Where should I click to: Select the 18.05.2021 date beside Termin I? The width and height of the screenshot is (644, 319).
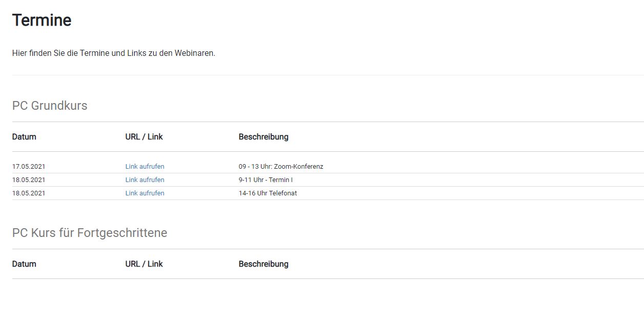29,180
